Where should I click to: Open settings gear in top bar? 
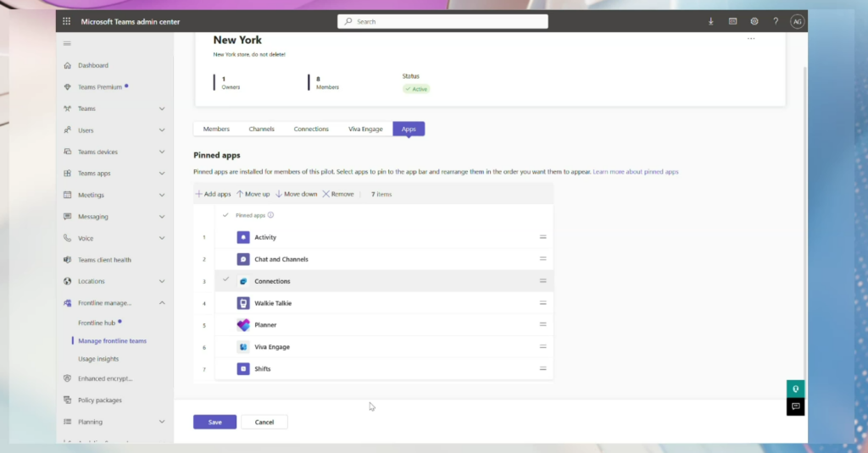pos(754,21)
